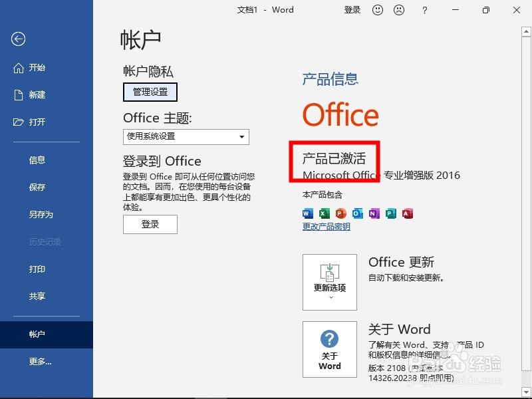Viewport: 532px width, 399px height.
Task: Click the Home icon beside 开始
Action: (19, 68)
